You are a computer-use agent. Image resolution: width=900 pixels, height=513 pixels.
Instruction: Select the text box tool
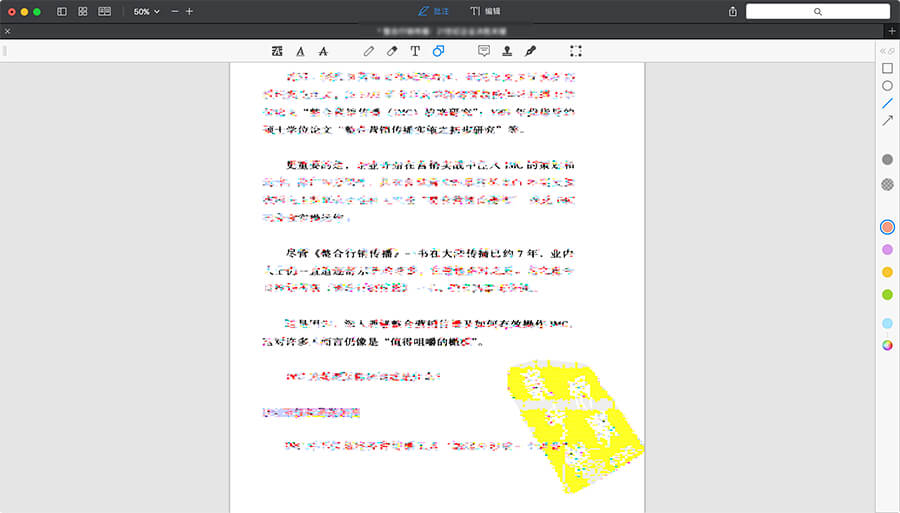pos(415,51)
